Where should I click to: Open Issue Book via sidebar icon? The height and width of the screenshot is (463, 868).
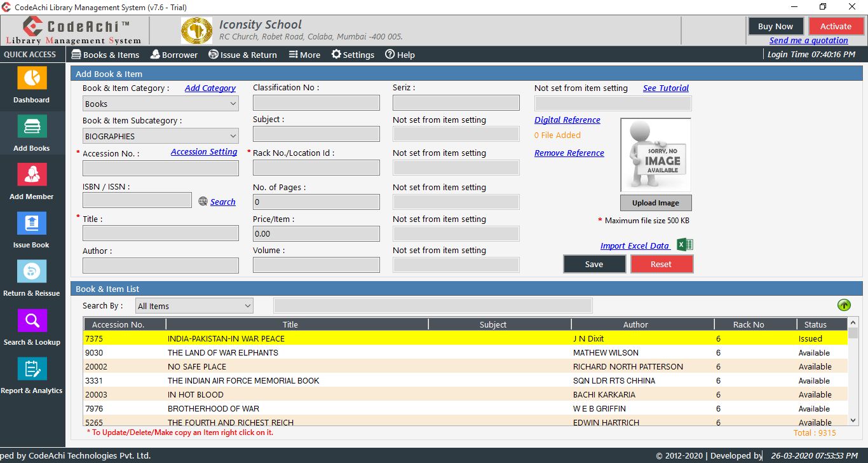tap(31, 224)
